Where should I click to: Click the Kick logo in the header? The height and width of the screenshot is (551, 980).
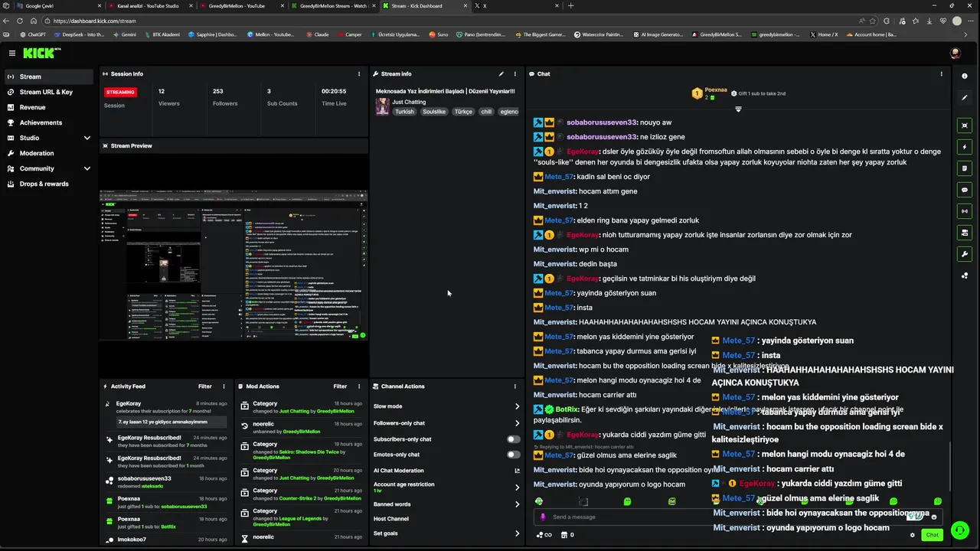pos(41,53)
